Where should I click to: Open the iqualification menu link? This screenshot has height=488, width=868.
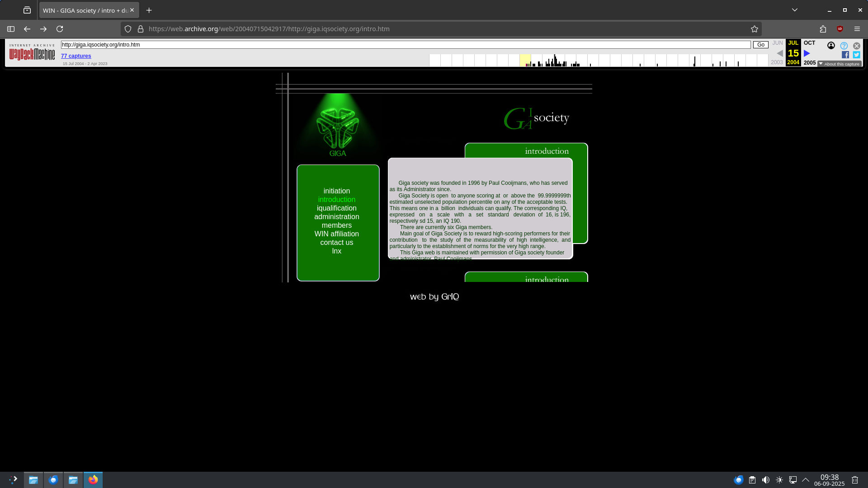(x=336, y=208)
